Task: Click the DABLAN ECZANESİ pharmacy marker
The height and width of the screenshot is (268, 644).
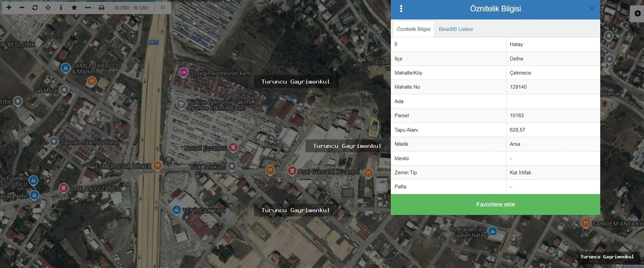Action: [63, 188]
